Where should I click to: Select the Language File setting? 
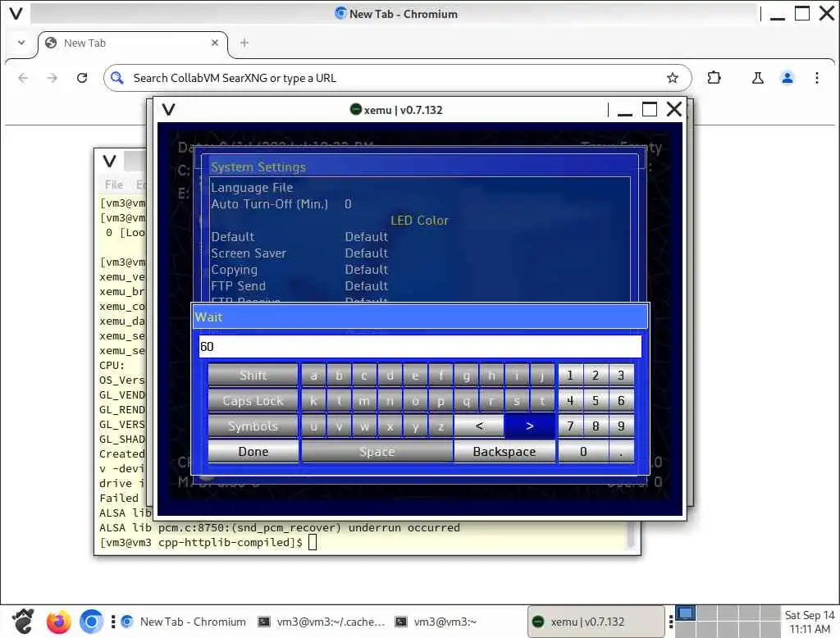[x=420, y=188]
